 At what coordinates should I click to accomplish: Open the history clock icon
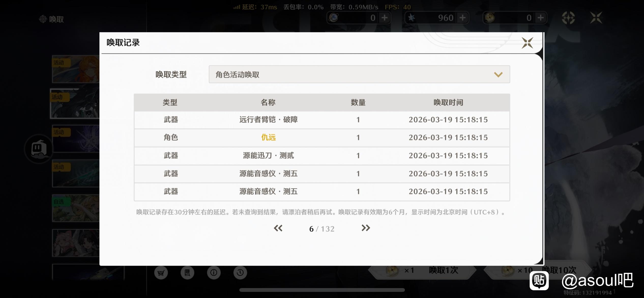coord(240,273)
